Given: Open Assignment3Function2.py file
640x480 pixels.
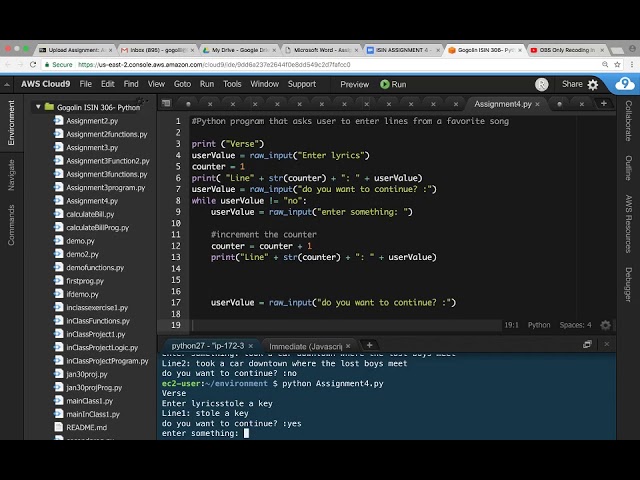Looking at the screenshot, I should coord(108,161).
